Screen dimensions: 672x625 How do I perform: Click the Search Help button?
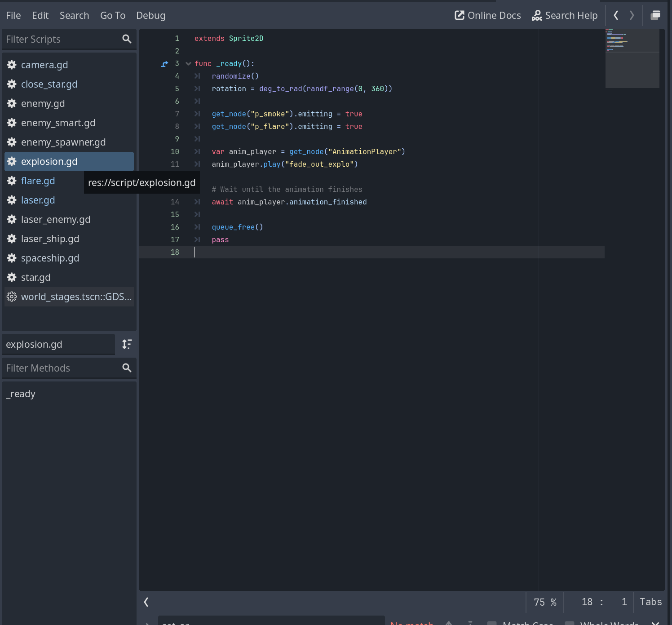(565, 15)
